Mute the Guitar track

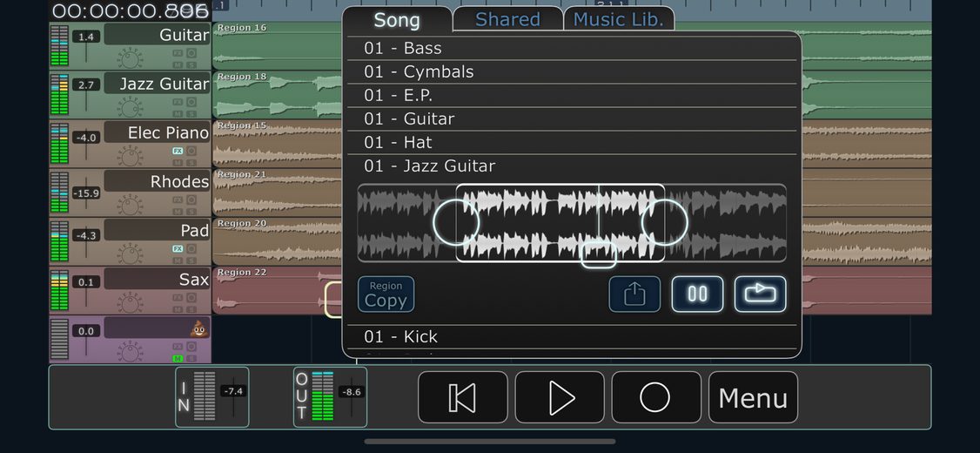tap(178, 65)
